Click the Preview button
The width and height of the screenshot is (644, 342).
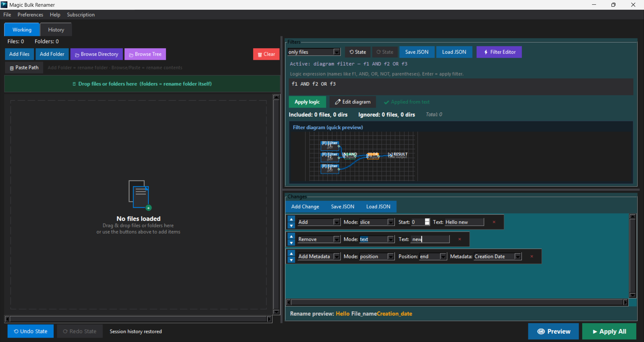pyautogui.click(x=553, y=331)
